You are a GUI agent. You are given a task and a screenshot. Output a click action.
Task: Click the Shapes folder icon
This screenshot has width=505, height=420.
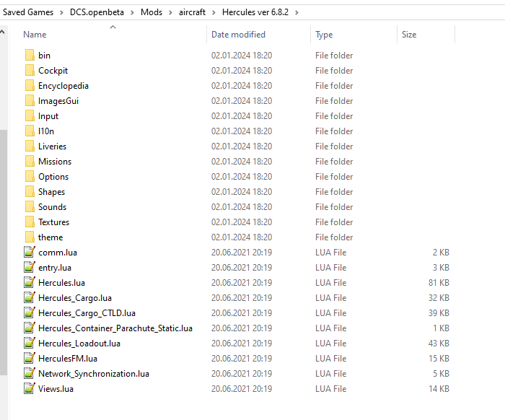tap(30, 191)
